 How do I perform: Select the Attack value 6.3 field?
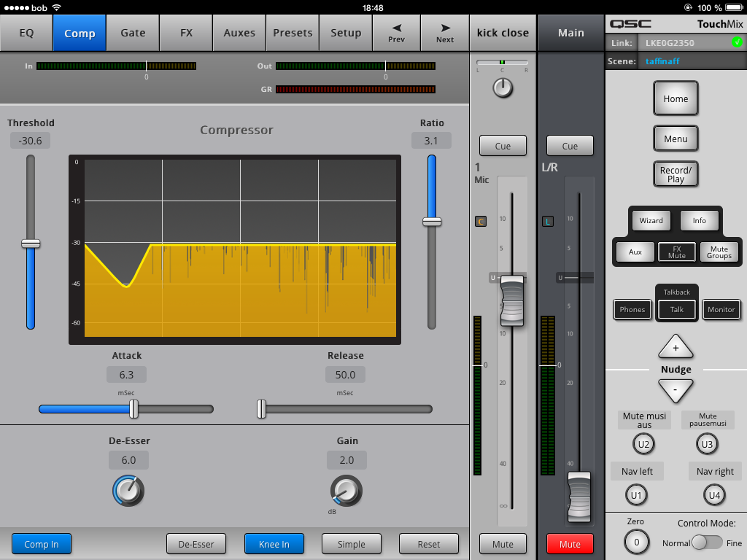[126, 375]
